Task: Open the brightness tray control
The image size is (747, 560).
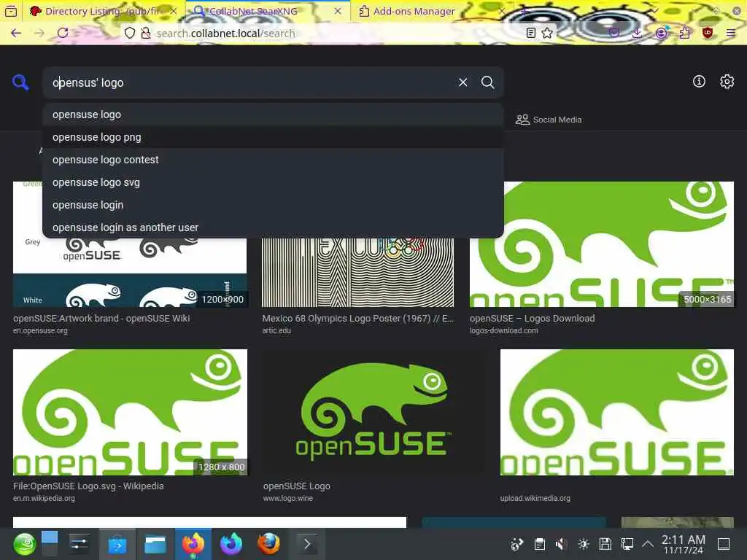Action: (x=583, y=544)
